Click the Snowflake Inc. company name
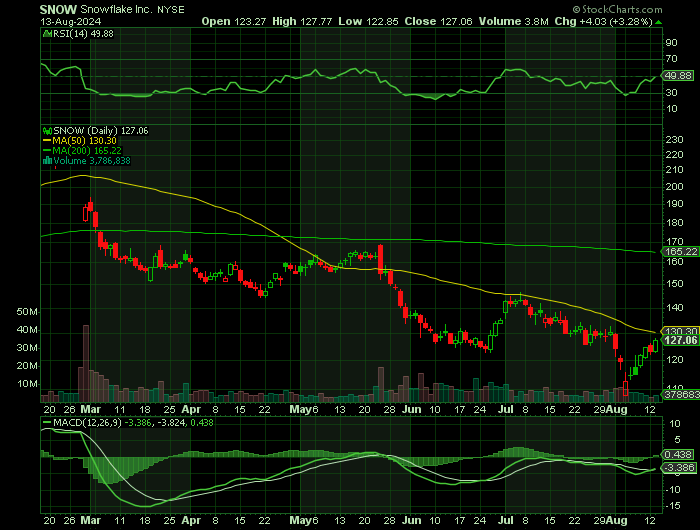Screen dimensions: 700x530 pos(117,9)
